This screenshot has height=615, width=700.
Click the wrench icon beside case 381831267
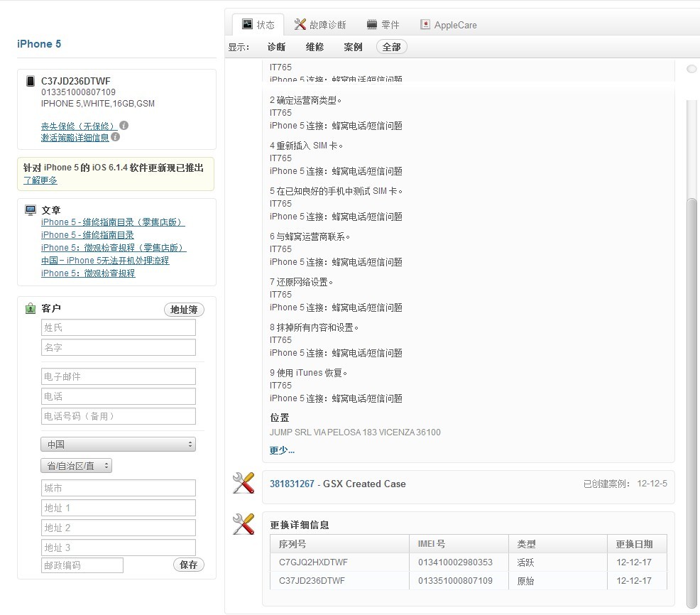coord(243,483)
